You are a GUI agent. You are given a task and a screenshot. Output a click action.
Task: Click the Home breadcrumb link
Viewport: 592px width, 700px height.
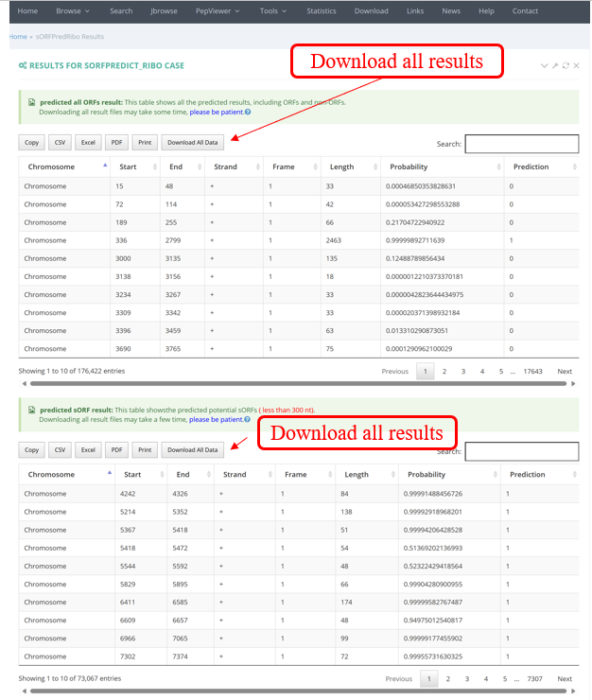pyautogui.click(x=18, y=37)
